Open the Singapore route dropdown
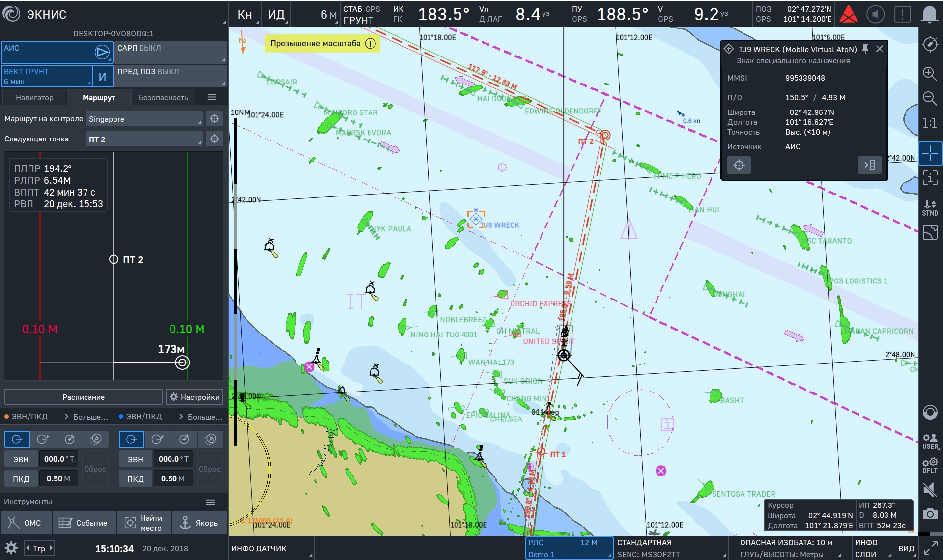The height and width of the screenshot is (560, 943). pyautogui.click(x=144, y=119)
